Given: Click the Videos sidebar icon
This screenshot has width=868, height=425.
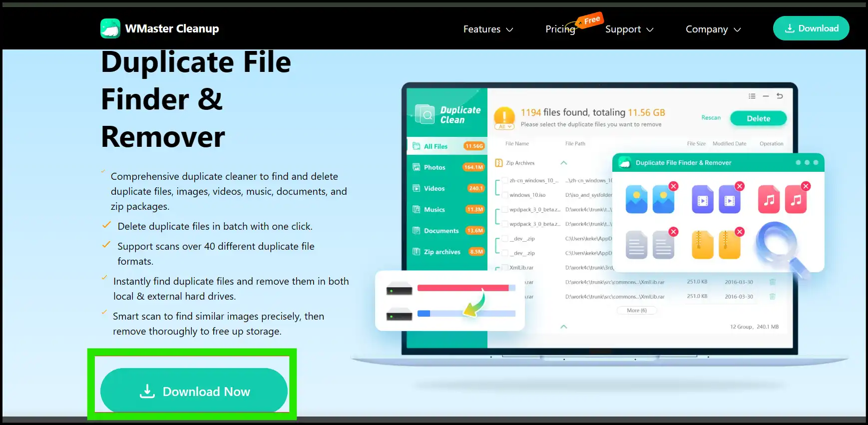Looking at the screenshot, I should 416,188.
